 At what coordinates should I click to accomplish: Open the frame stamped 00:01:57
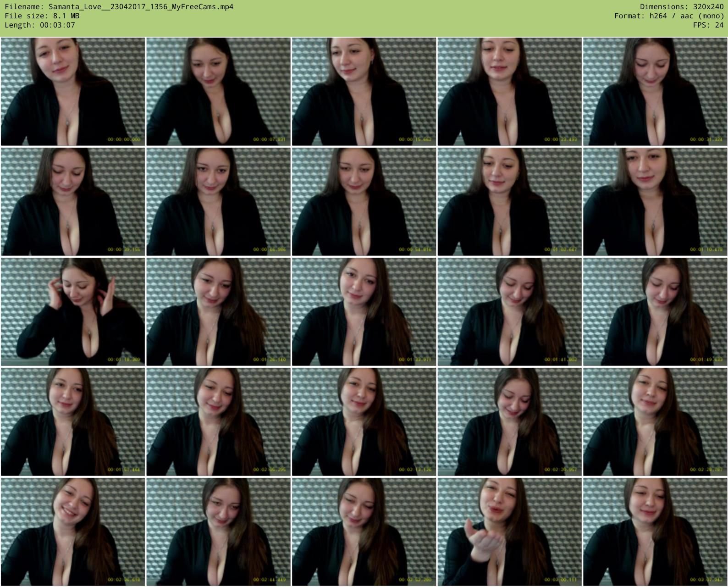click(73, 422)
